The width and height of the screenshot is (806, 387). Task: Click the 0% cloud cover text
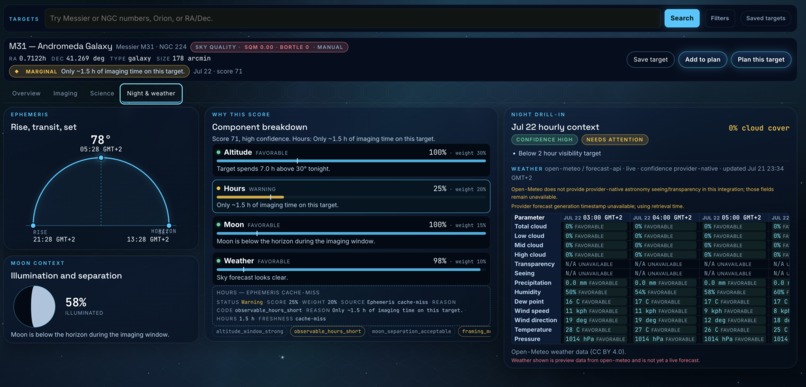pos(759,128)
